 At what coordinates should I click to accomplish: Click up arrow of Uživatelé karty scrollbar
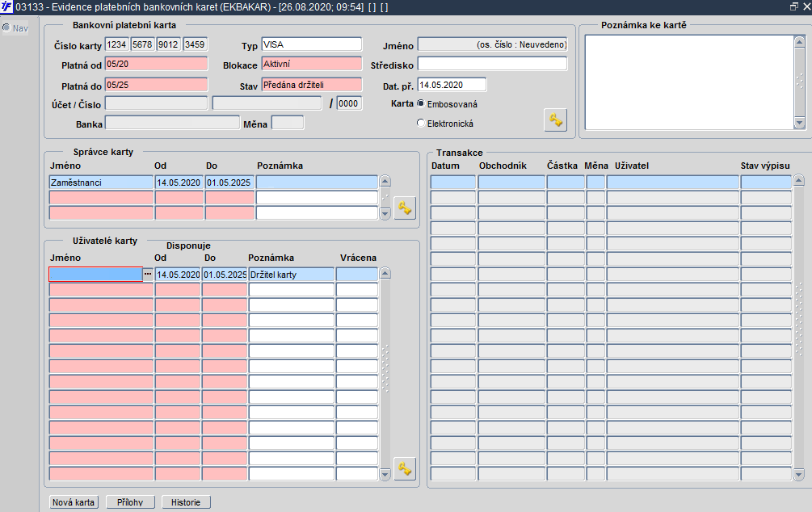[385, 273]
